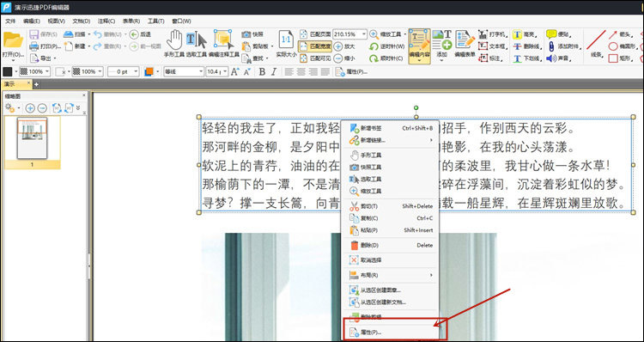This screenshot has height=342, width=644.
Task: Open the 文件 menu
Action: pos(10,21)
